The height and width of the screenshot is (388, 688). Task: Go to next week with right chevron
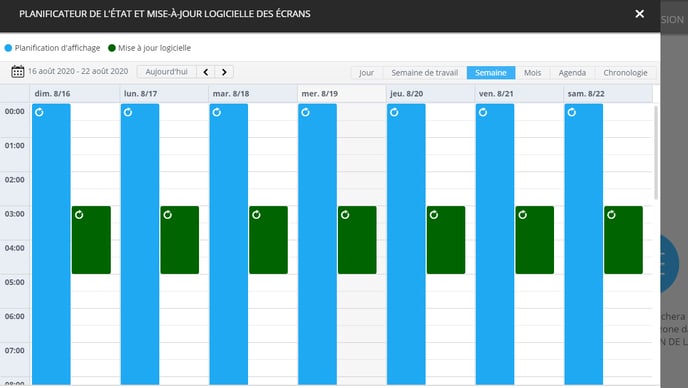pyautogui.click(x=224, y=72)
